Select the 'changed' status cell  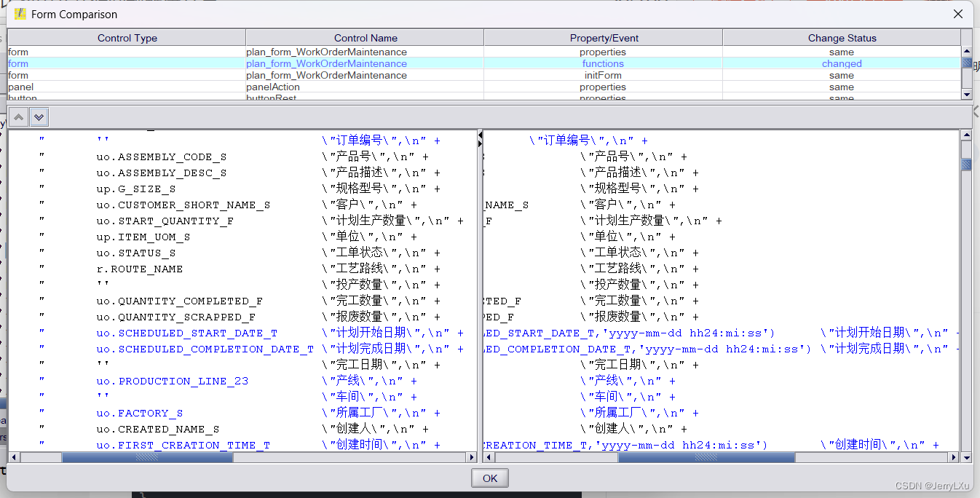(842, 63)
